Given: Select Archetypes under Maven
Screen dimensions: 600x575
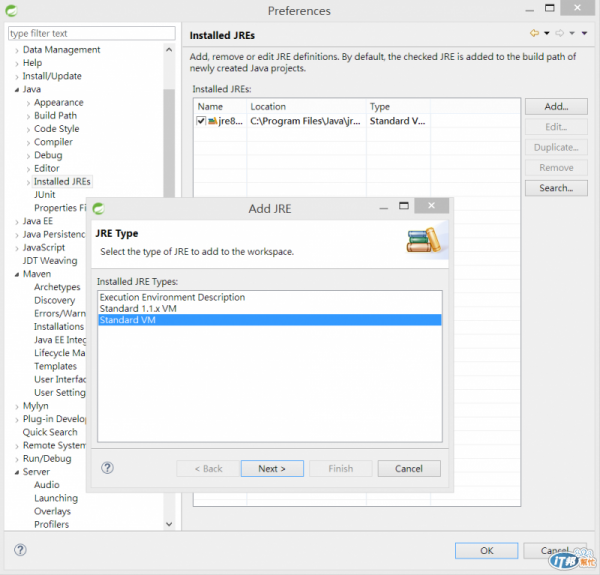Looking at the screenshot, I should [x=57, y=287].
